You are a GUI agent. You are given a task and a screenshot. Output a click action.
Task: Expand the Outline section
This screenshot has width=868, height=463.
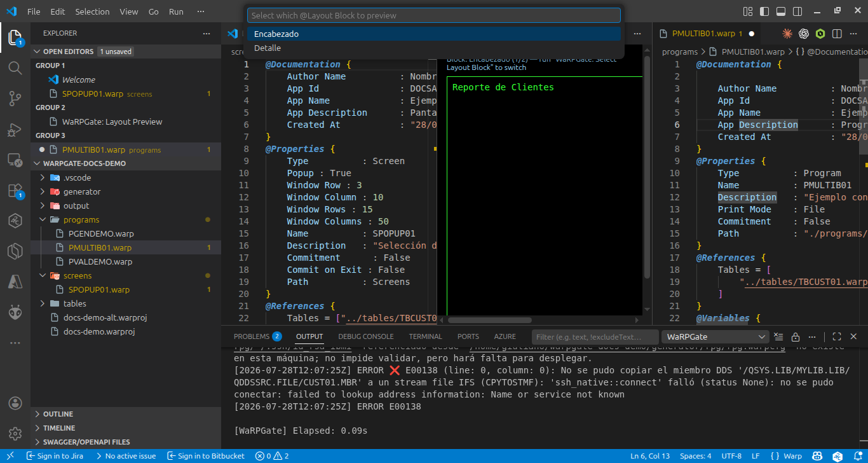126,414
